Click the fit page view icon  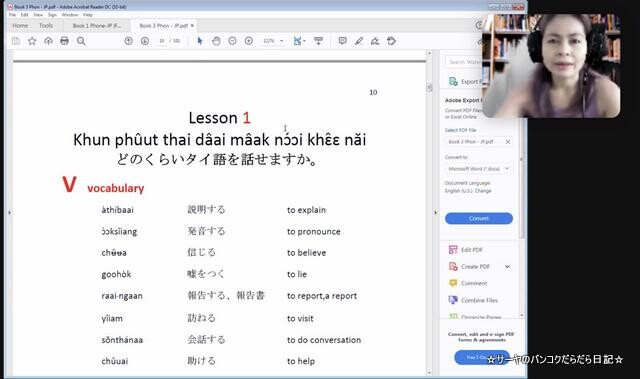(297, 41)
